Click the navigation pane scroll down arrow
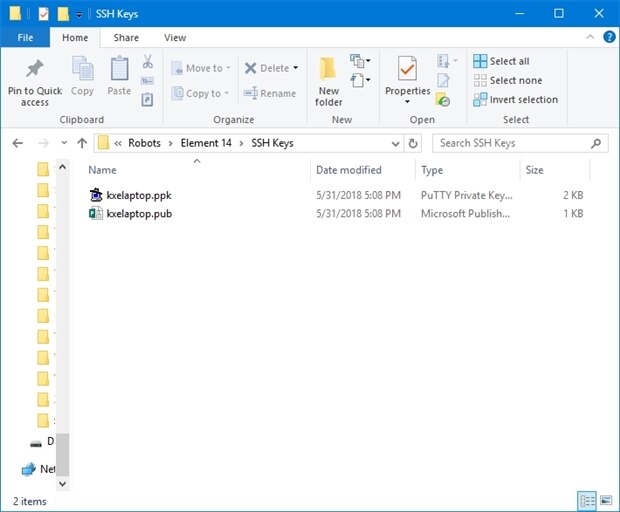Screen dimensions: 620x512 pos(62,484)
